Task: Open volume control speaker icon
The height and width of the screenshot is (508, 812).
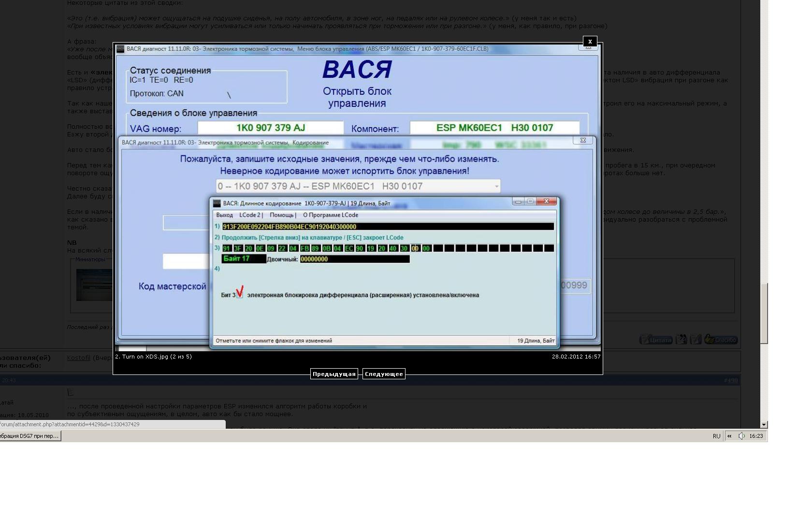Action: point(741,436)
